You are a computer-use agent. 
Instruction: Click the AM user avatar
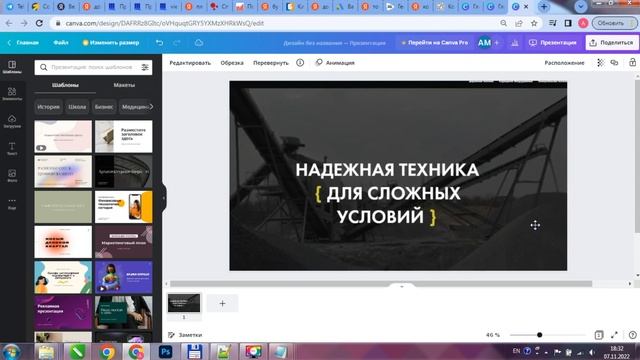(x=484, y=42)
